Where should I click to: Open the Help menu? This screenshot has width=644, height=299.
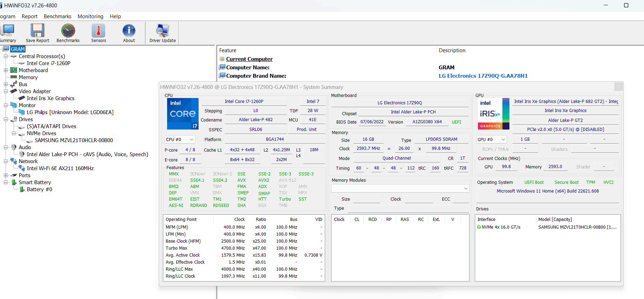click(115, 16)
